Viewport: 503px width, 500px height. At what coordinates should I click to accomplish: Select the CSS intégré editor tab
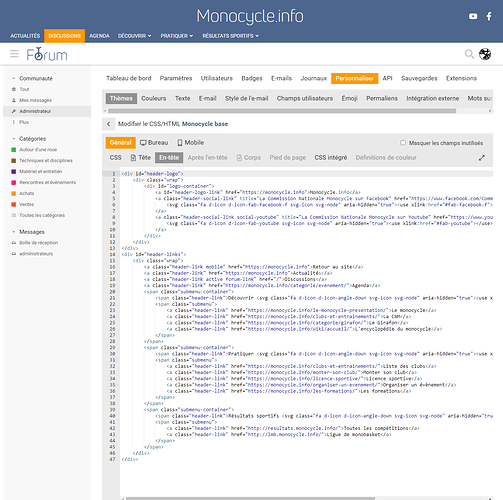click(x=331, y=157)
